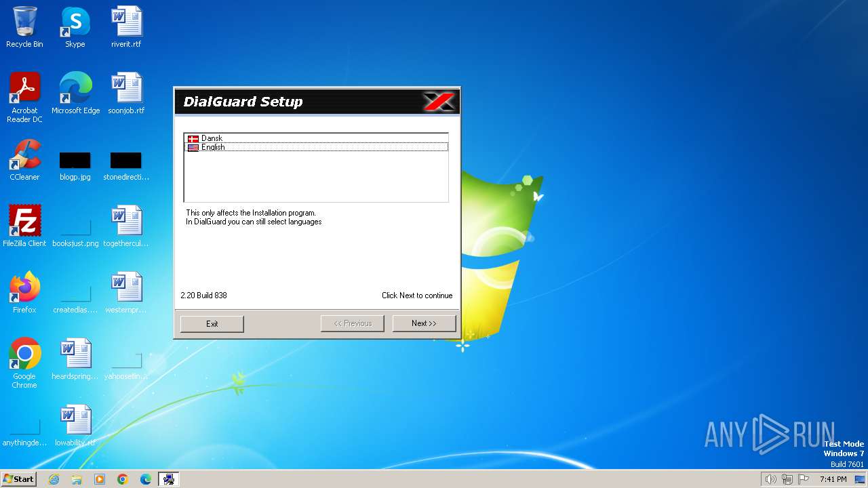Click the Next >> button

point(424,323)
